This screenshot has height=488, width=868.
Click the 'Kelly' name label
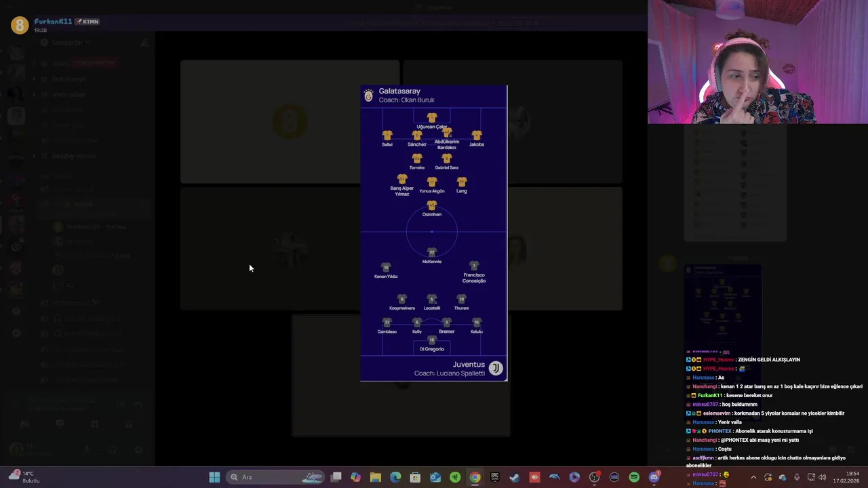[417, 331]
